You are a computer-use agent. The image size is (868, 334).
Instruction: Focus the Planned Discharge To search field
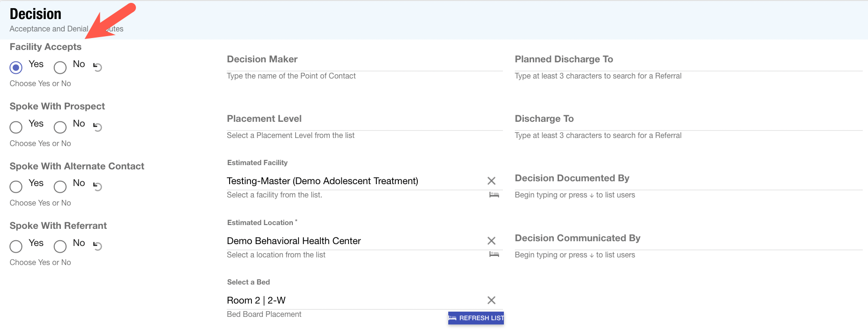click(688, 64)
